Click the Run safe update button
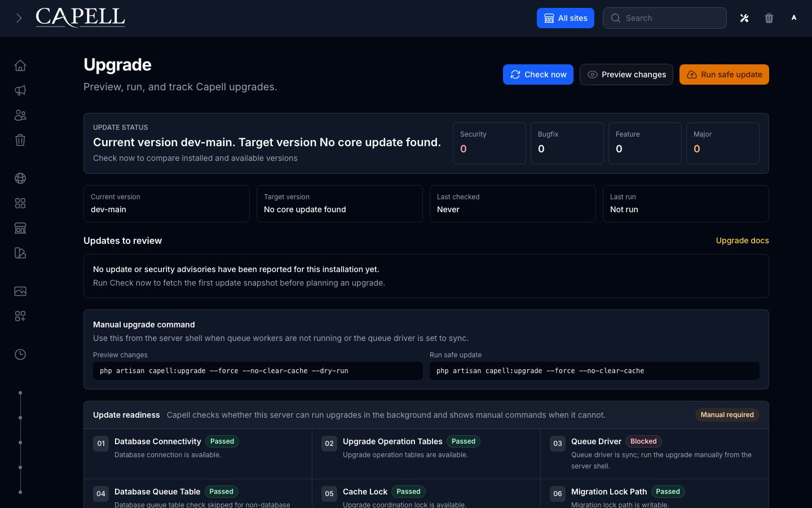This screenshot has height=508, width=812. (x=724, y=75)
